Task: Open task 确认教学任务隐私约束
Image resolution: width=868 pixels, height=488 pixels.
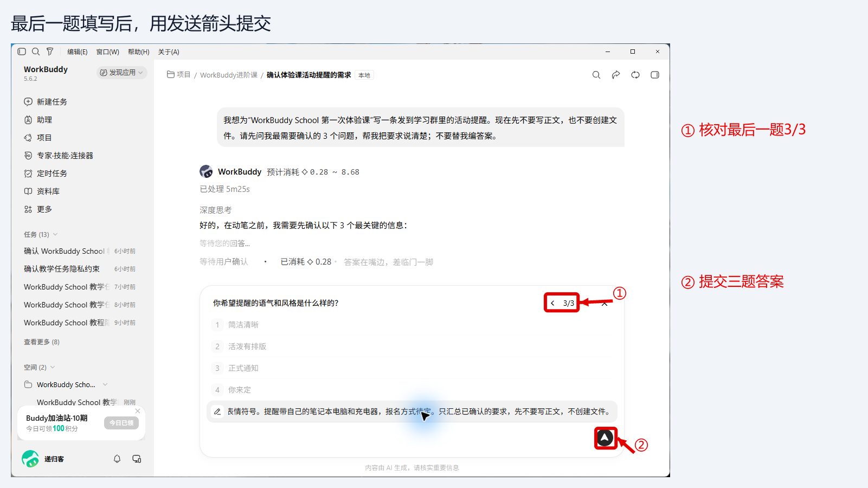Action: [x=80, y=269]
